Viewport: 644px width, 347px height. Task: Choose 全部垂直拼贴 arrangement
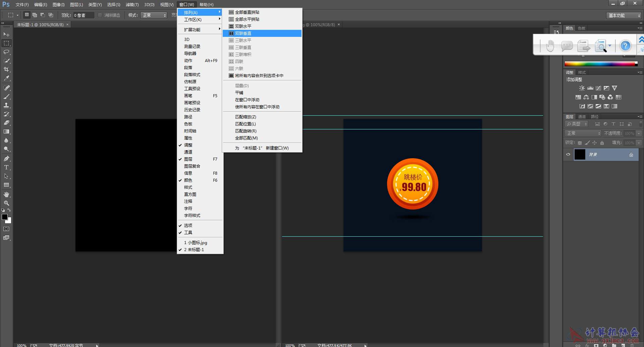point(262,12)
